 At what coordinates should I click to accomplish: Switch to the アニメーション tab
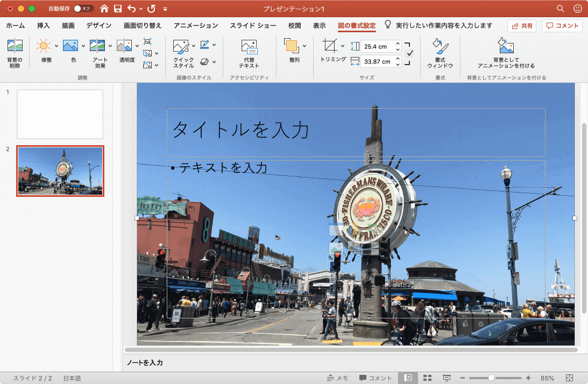[x=196, y=25]
